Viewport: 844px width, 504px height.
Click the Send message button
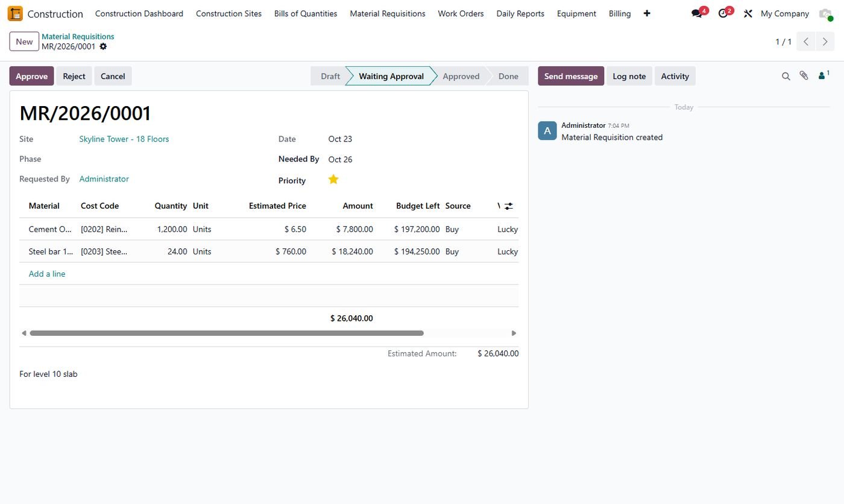(571, 76)
